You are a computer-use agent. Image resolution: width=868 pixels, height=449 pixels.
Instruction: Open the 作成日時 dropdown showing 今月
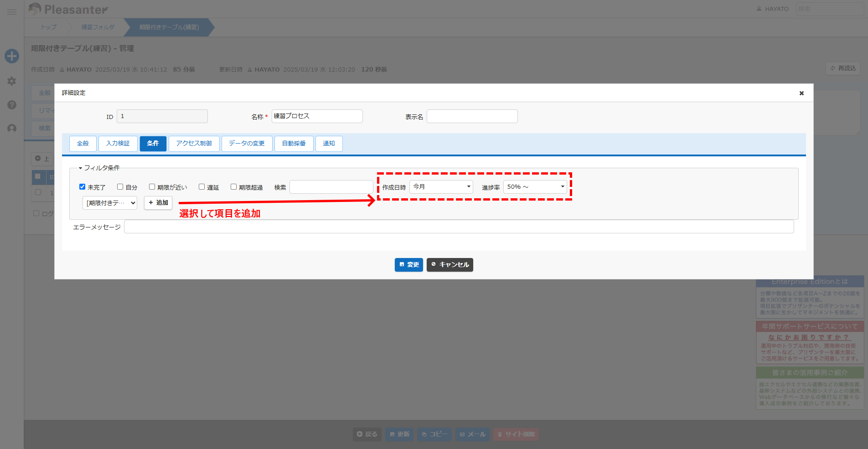click(x=441, y=187)
